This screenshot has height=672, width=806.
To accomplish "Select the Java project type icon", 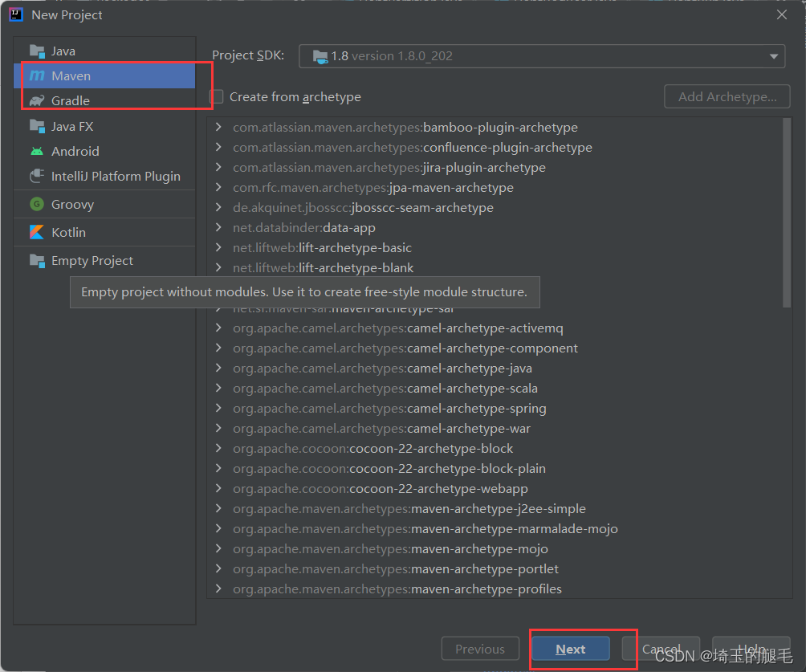I will point(37,50).
